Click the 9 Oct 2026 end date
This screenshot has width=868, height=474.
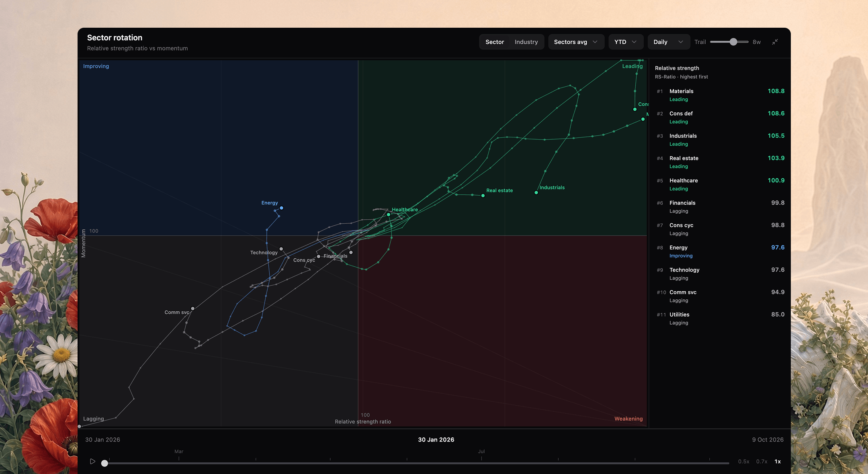point(768,440)
